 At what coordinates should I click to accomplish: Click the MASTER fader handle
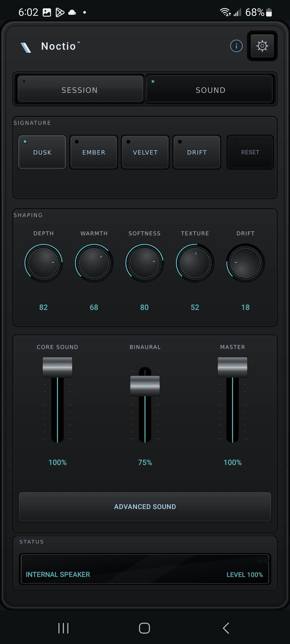pos(233,367)
